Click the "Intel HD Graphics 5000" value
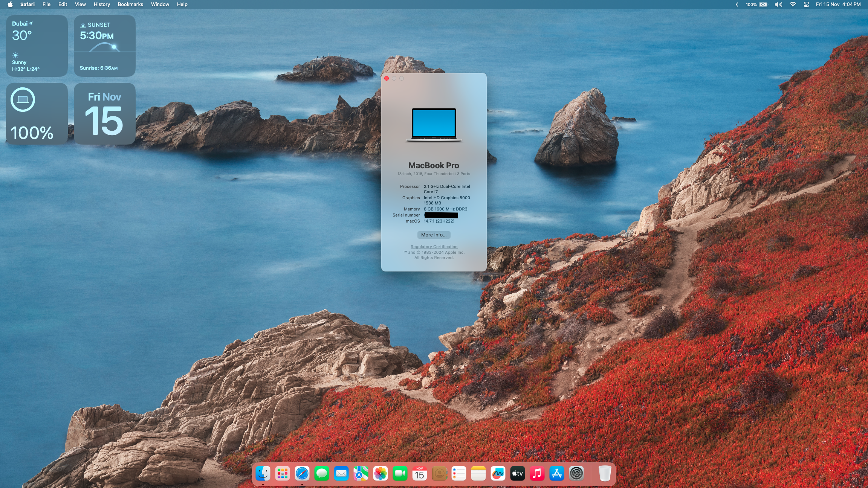This screenshot has height=488, width=868. point(447,198)
